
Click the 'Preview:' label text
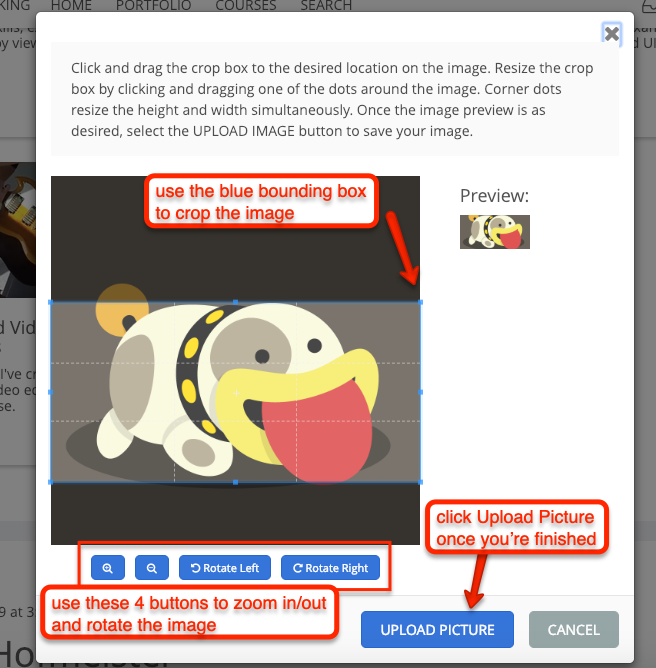[x=494, y=196]
